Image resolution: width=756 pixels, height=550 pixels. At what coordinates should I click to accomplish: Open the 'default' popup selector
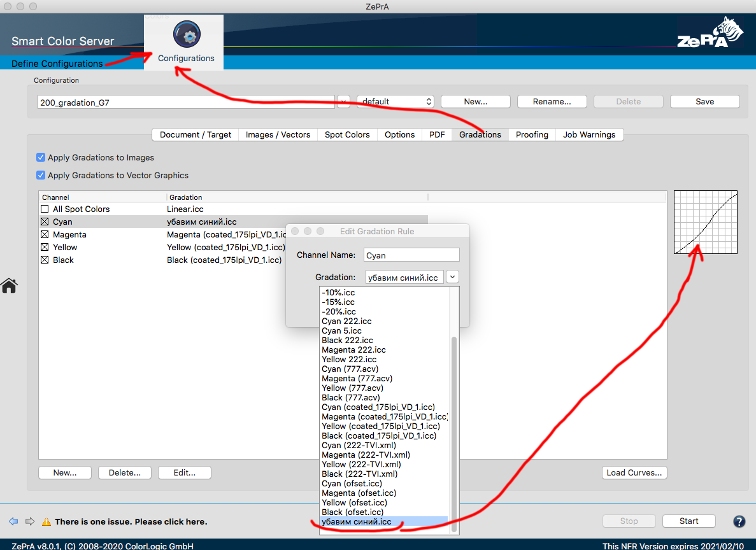click(396, 102)
